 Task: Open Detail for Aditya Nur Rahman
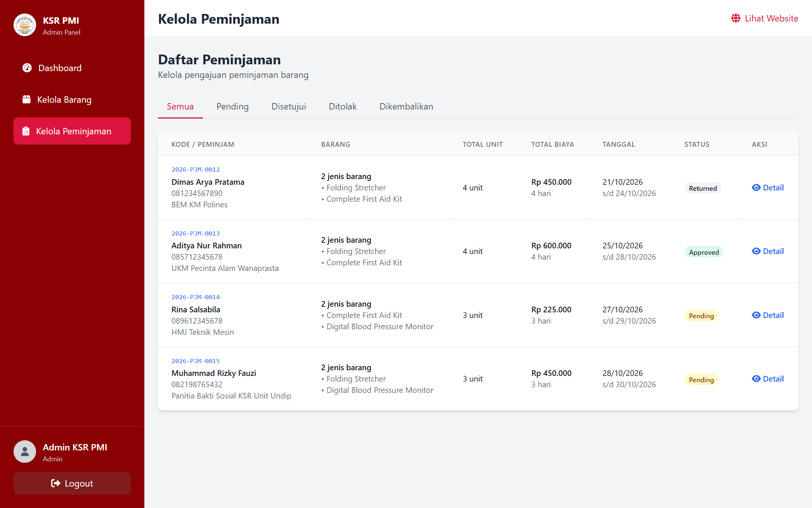pos(768,251)
